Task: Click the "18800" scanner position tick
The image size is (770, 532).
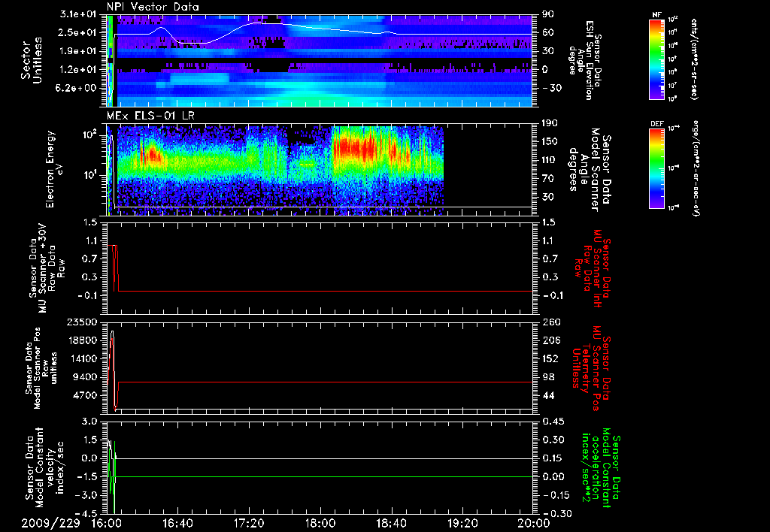Action: coord(82,340)
